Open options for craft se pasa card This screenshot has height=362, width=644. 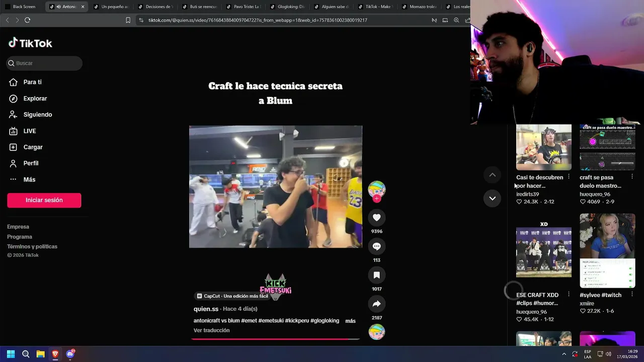point(632,177)
